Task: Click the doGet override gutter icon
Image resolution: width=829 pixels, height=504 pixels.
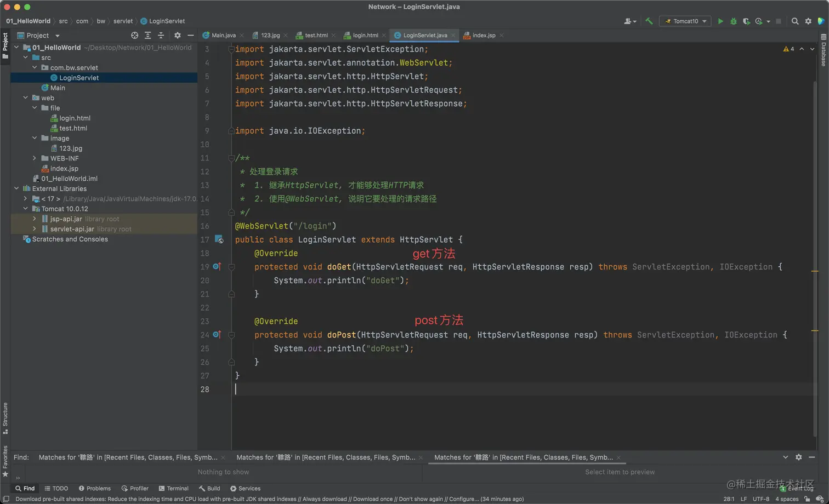Action: 217,267
